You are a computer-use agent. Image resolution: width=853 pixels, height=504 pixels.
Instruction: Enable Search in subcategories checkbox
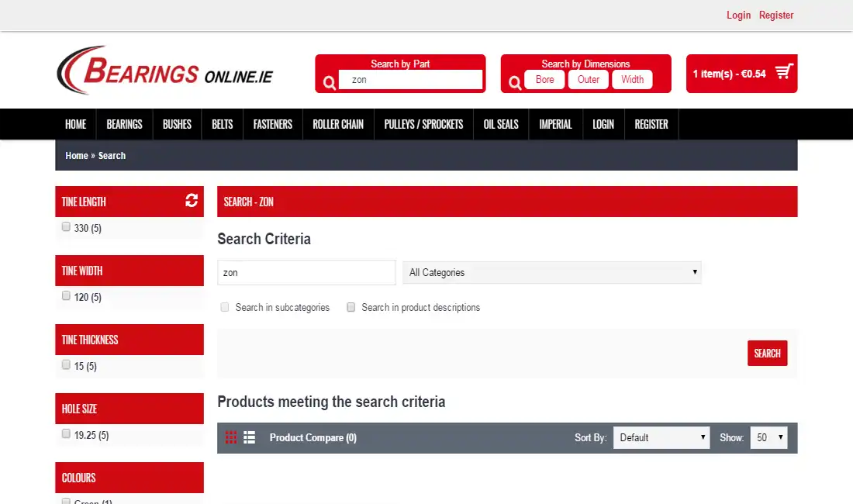pos(225,307)
